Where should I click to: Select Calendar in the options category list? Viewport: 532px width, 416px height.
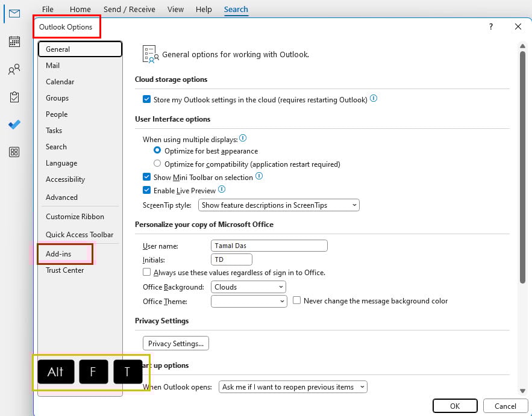pos(80,82)
